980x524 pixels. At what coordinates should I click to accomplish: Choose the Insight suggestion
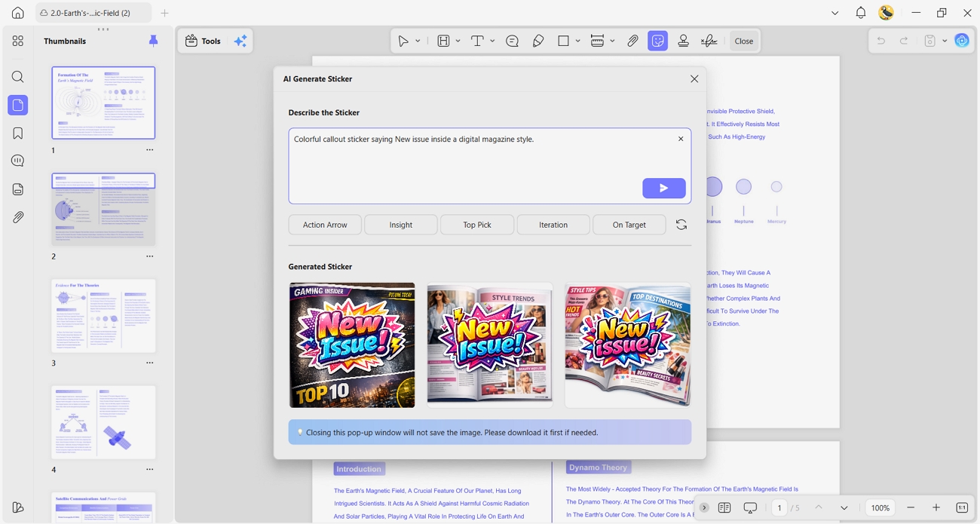[x=401, y=225]
